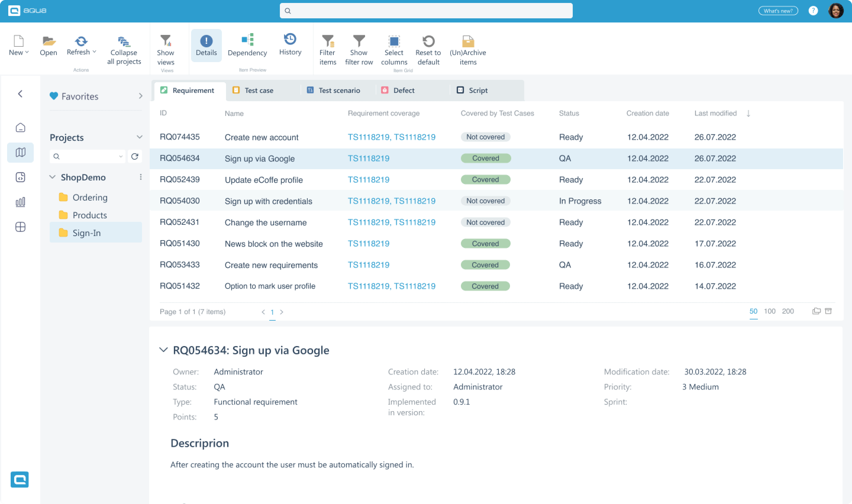This screenshot has height=504, width=852.
Task: Collapse the Projects section
Action: click(x=140, y=137)
